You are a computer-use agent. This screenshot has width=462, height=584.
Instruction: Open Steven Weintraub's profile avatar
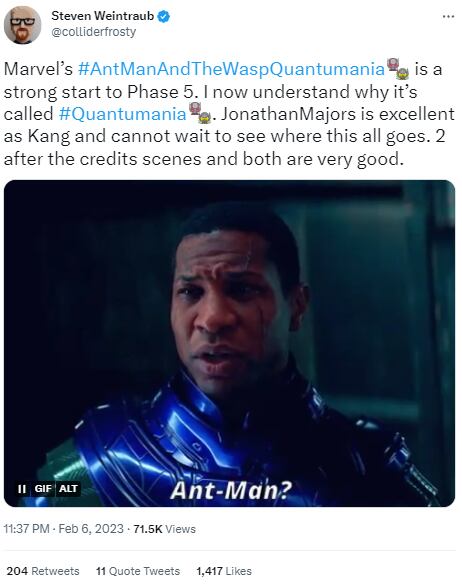click(22, 25)
